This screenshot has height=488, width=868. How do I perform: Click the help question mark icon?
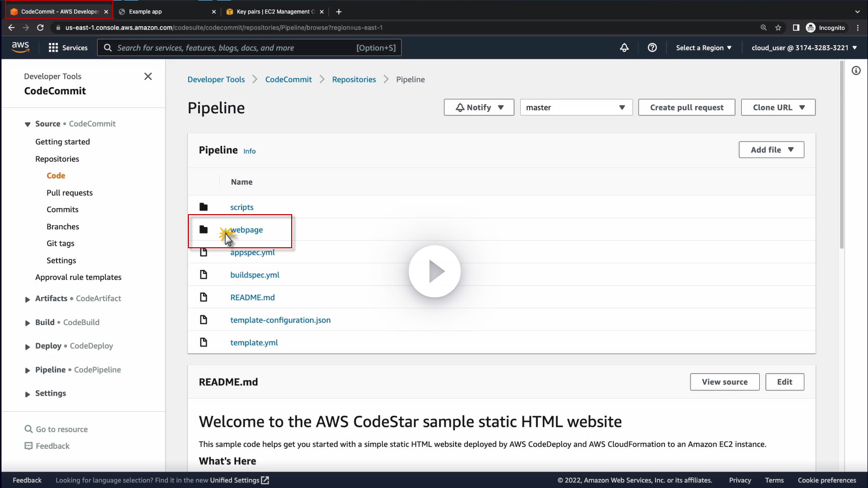[652, 48]
